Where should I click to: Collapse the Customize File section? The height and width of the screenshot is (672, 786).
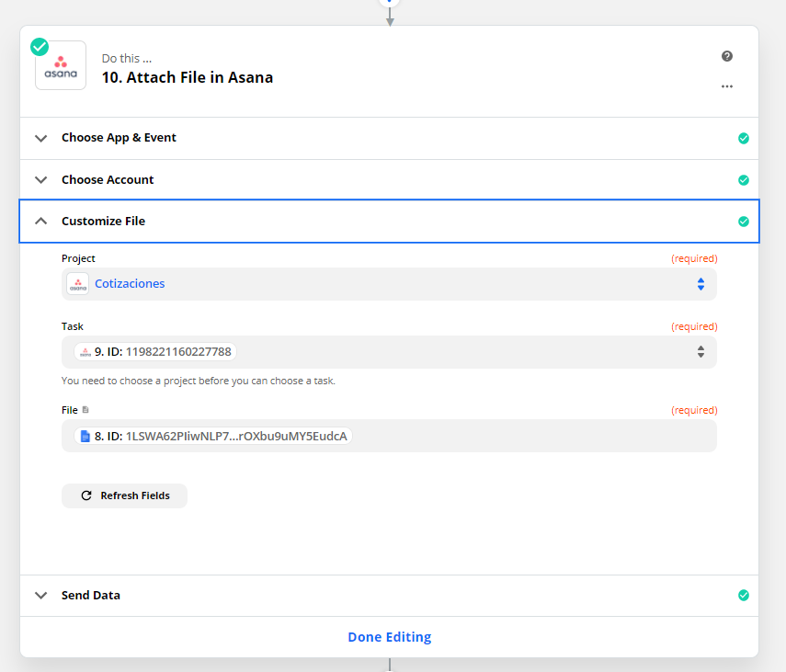[41, 221]
